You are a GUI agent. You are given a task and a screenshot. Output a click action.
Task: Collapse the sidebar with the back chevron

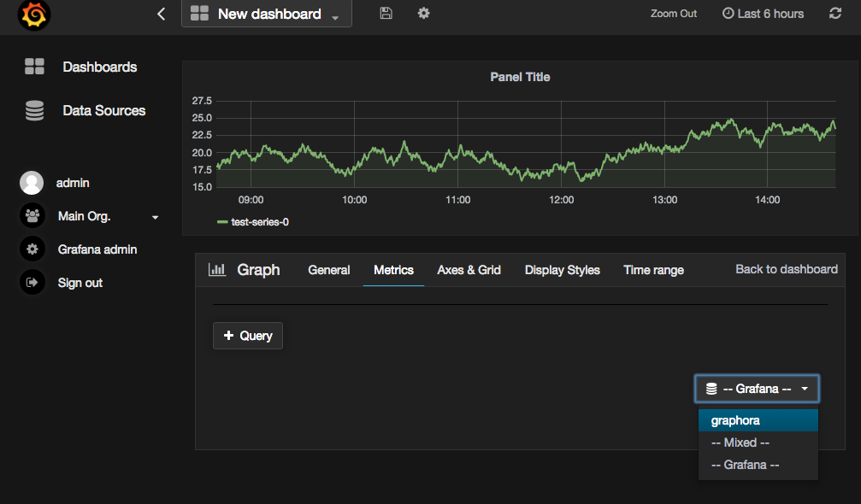[161, 14]
